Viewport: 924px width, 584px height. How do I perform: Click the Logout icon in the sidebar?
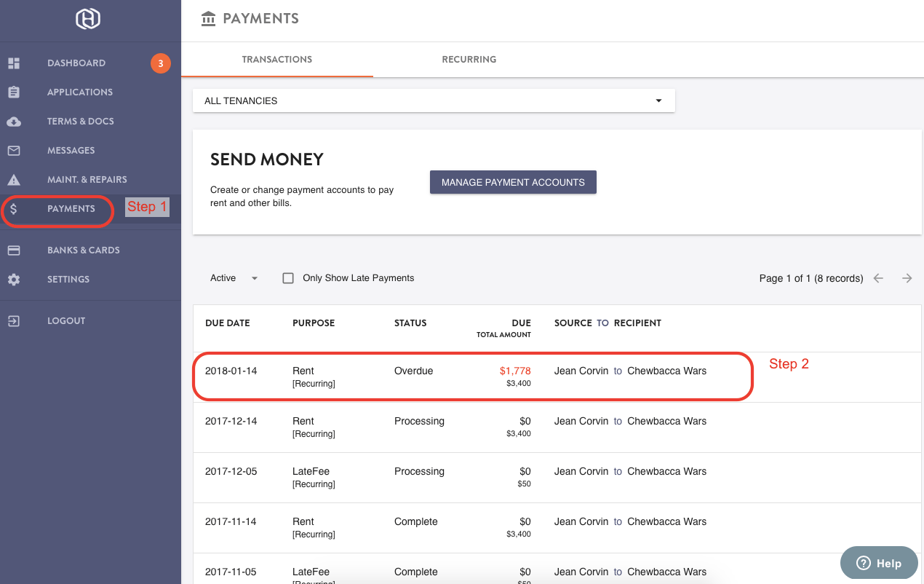[x=13, y=320]
